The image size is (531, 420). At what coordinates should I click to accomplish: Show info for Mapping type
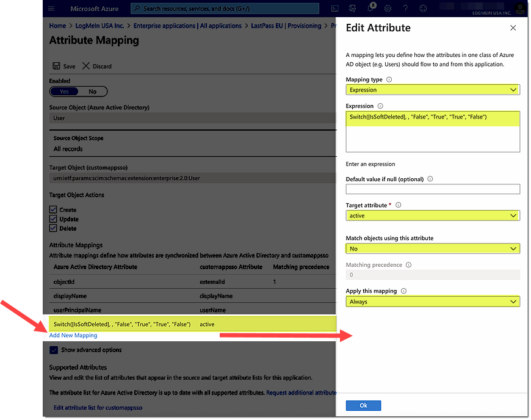click(389, 79)
